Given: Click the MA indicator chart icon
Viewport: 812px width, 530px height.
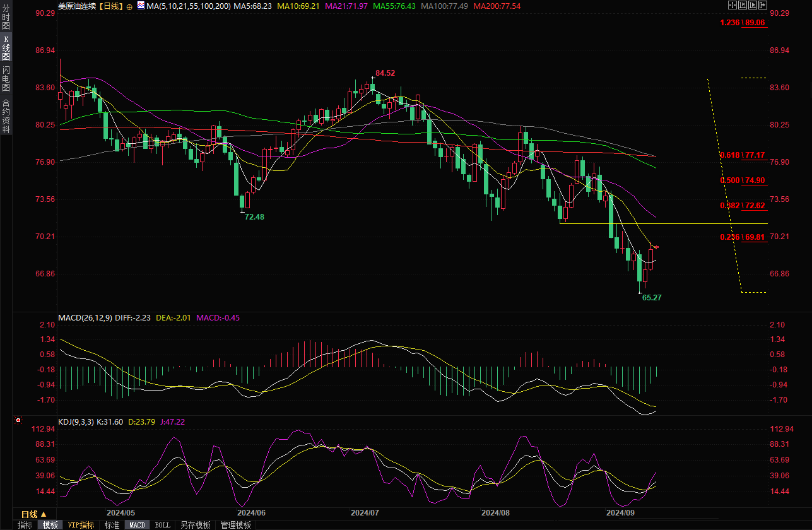Looking at the screenshot, I should click(140, 6).
